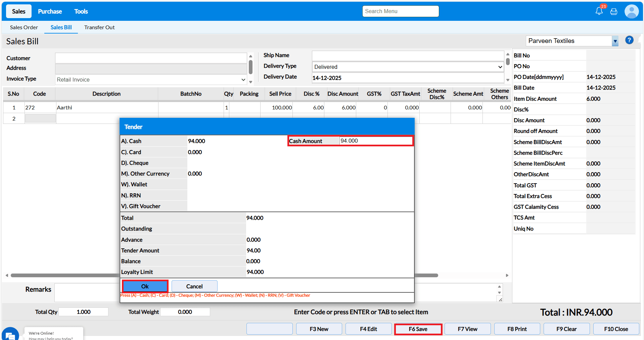Expand the Parveen Textiles company dropdown
644x340 pixels.
615,41
